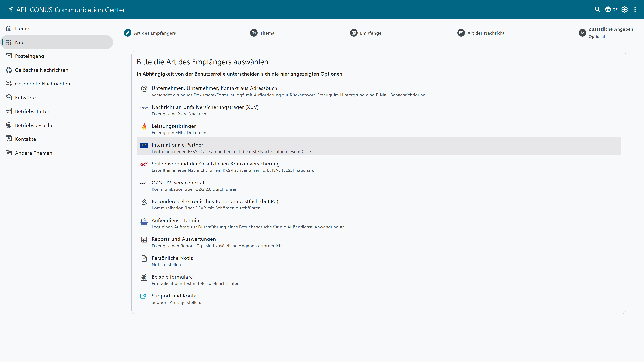Click the table icon for Reports und Auswertungen
The image size is (644, 362).
click(x=144, y=240)
